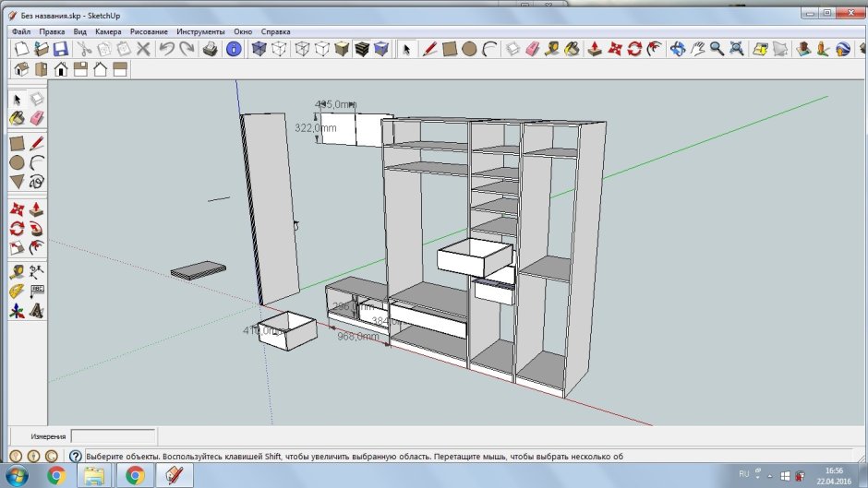Select the Zoom magnifier tool

(x=717, y=49)
